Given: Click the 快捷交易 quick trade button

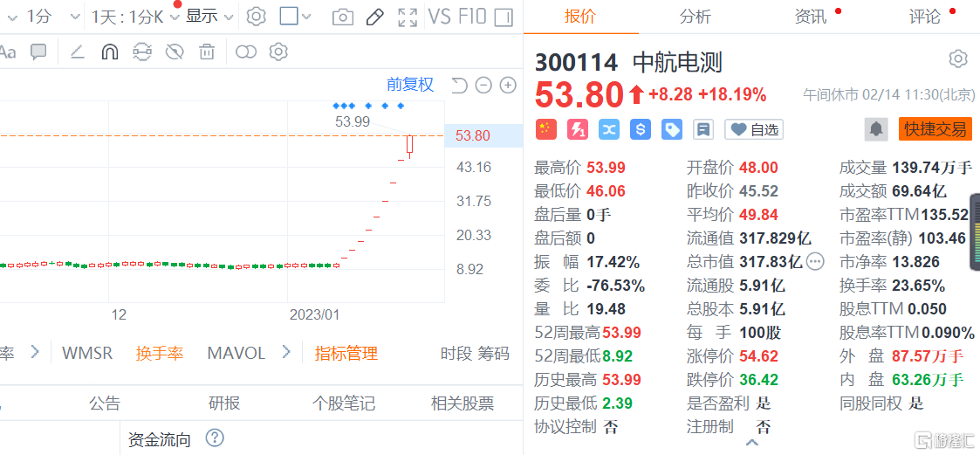Looking at the screenshot, I should [935, 129].
